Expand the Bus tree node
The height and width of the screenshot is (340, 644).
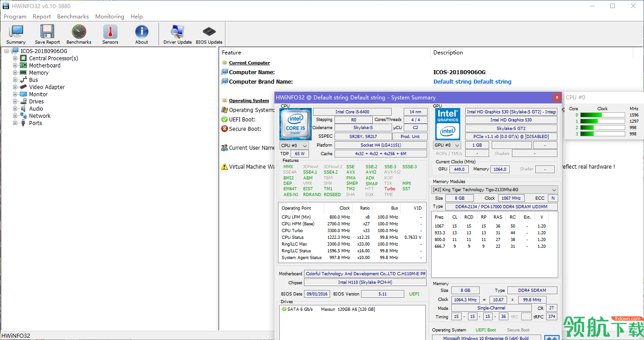click(x=15, y=80)
